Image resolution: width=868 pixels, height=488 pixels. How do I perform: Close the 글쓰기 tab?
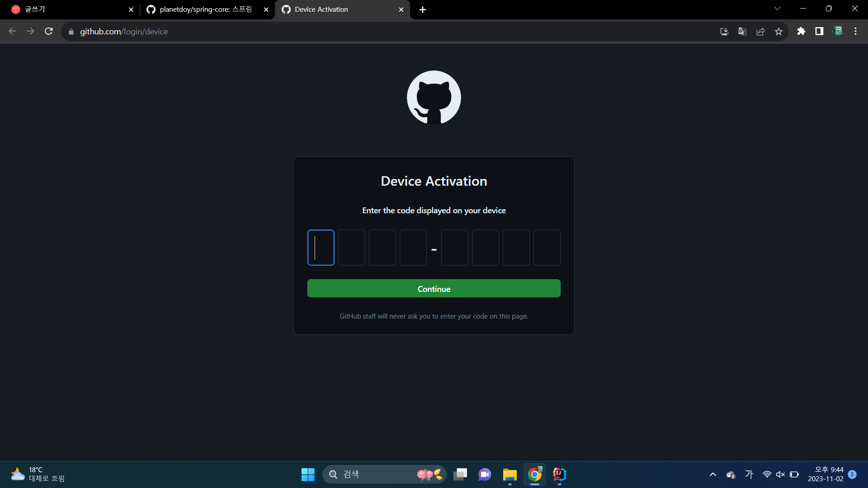coord(131,9)
